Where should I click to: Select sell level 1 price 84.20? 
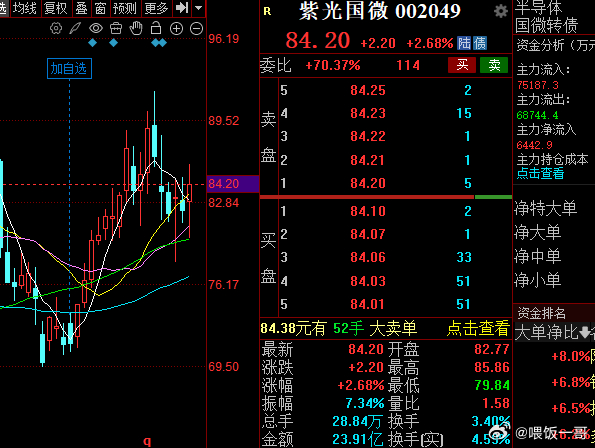[x=368, y=183]
